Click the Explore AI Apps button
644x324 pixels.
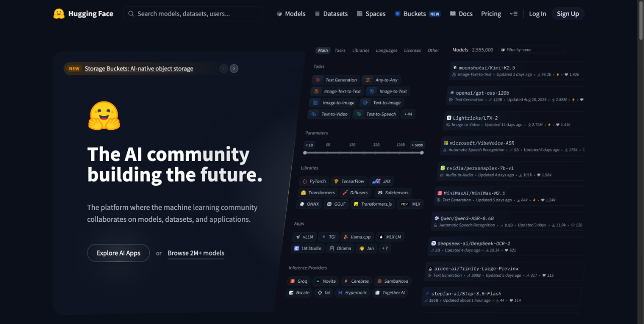[118, 253]
